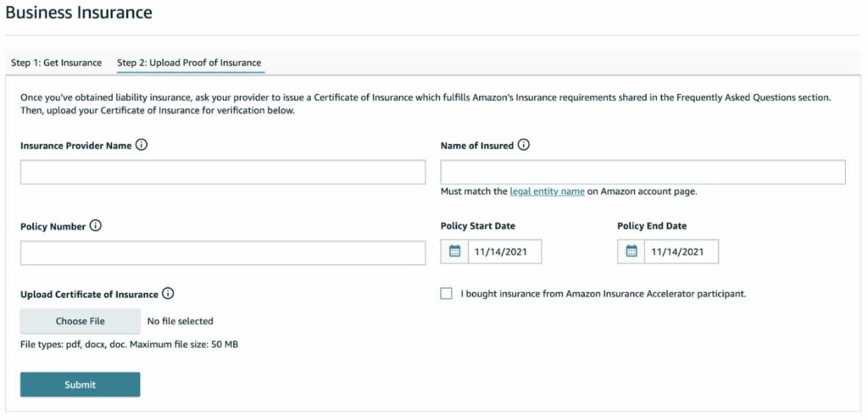Image resolution: width=868 pixels, height=420 pixels.
Task: Click 'I bought insurance from Amazon' label text
Action: click(604, 294)
